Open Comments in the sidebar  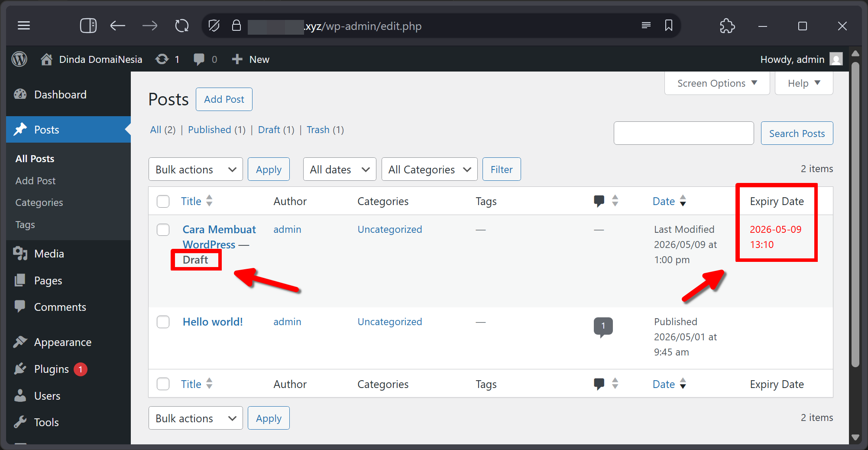pyautogui.click(x=68, y=307)
